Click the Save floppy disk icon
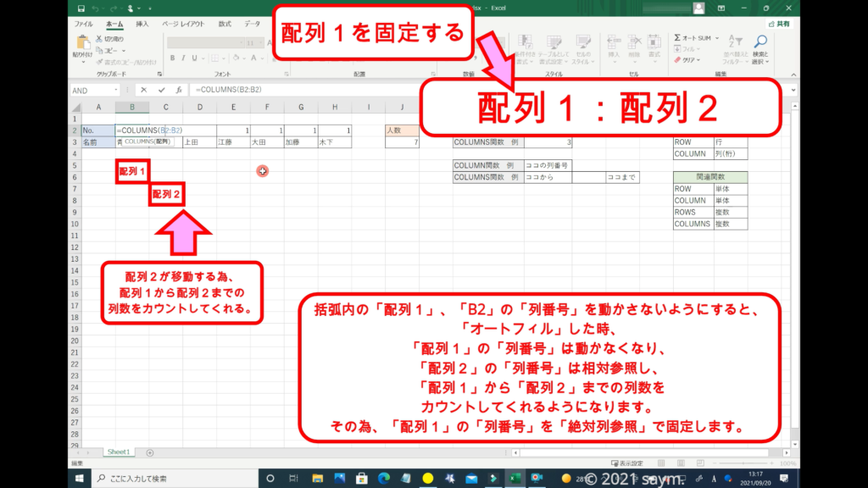The height and width of the screenshot is (488, 868). 81,8
